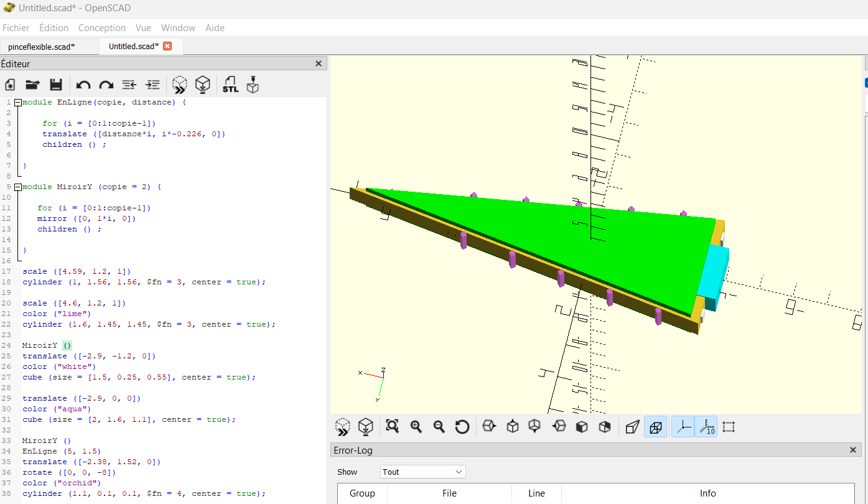Switch to Left view
The width and height of the screenshot is (868, 504).
coord(559,426)
